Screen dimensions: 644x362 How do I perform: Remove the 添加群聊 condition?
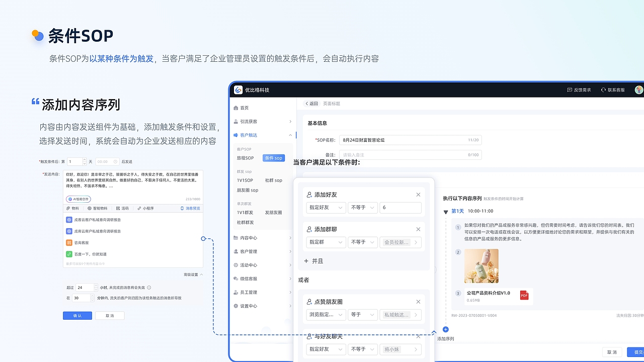(418, 229)
